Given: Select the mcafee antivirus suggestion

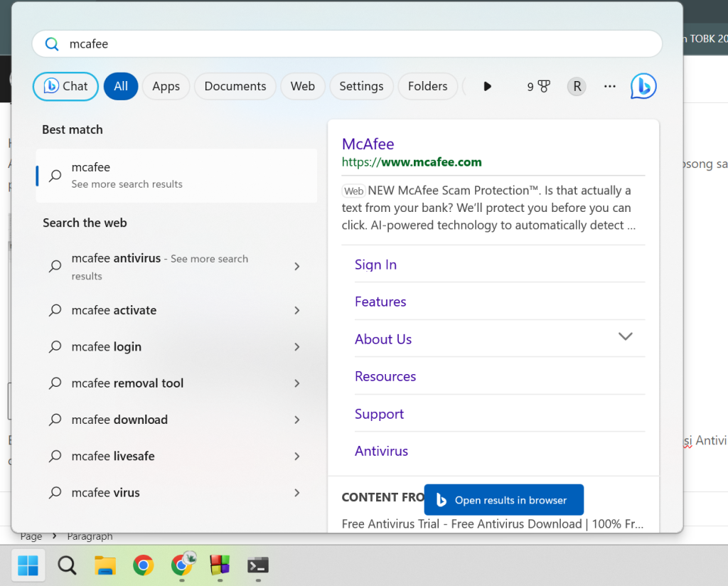Looking at the screenshot, I should tap(160, 267).
